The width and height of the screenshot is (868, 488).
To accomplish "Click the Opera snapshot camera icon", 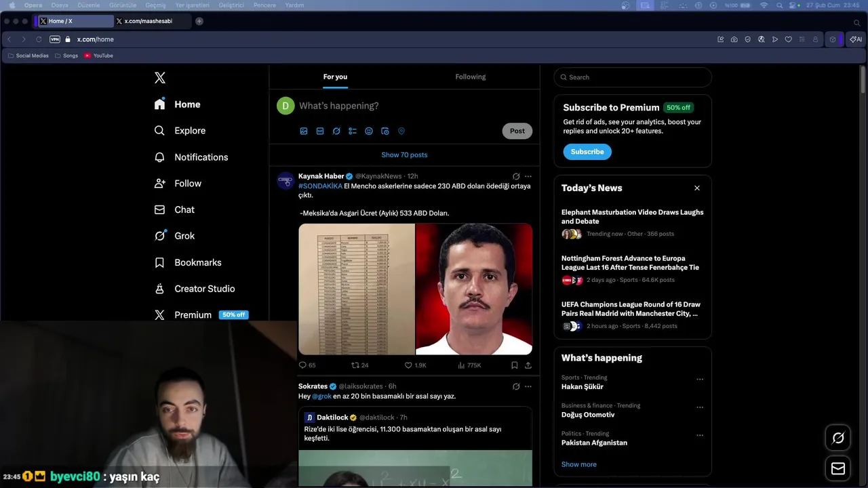I will [734, 39].
